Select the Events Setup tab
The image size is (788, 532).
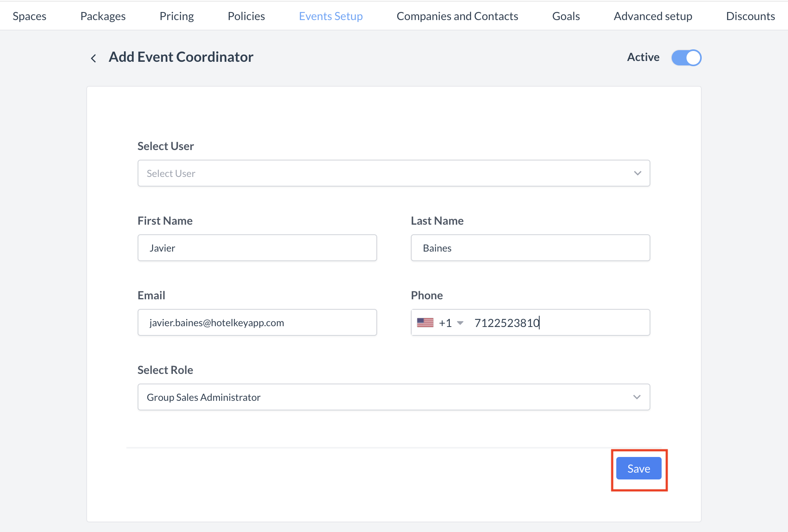[331, 16]
